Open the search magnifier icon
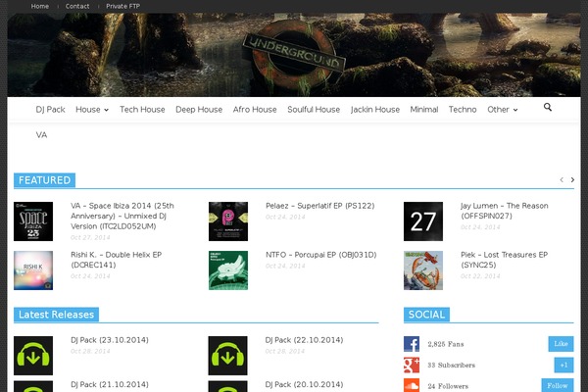The height and width of the screenshot is (392, 588). (x=548, y=107)
